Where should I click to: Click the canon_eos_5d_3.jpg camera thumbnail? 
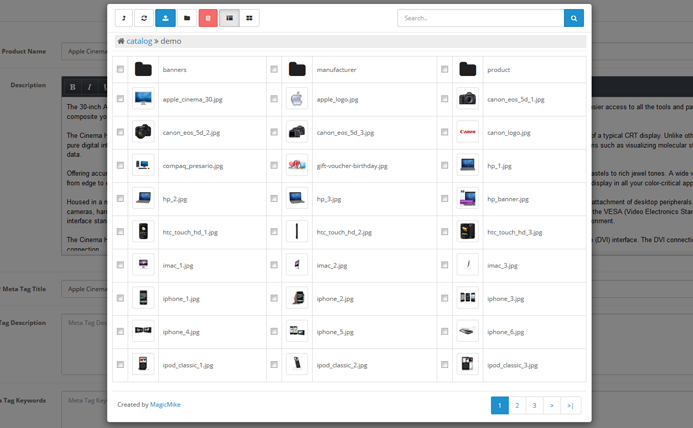[297, 132]
